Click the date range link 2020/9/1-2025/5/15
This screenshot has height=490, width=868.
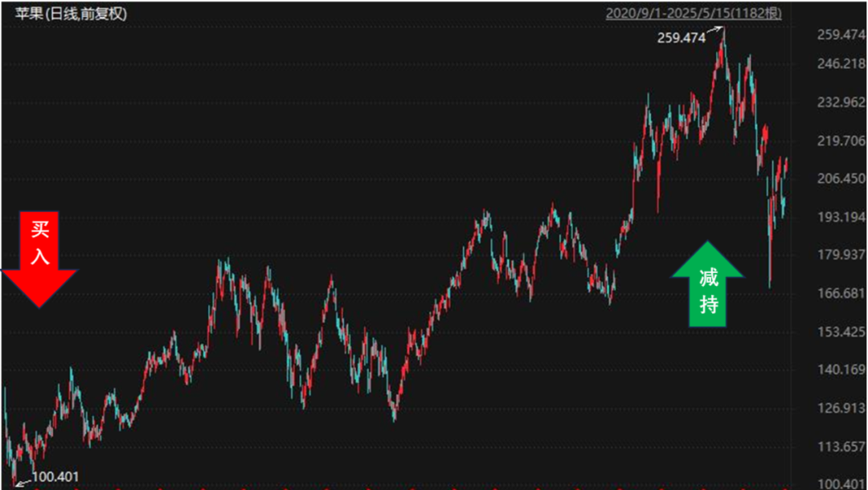pos(693,13)
